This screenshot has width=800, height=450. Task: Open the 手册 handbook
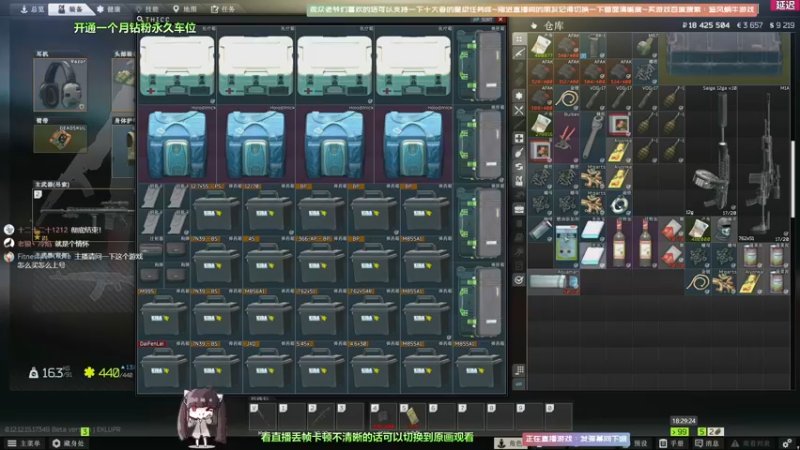click(672, 443)
